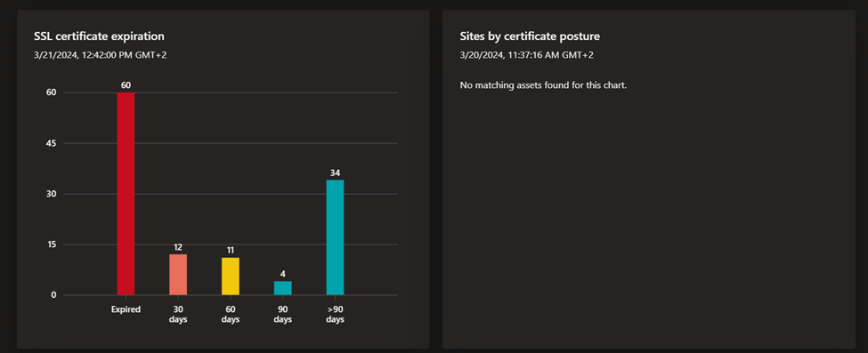The width and height of the screenshot is (868, 353).
Task: Select the small teal 90 days bar
Action: (x=283, y=288)
